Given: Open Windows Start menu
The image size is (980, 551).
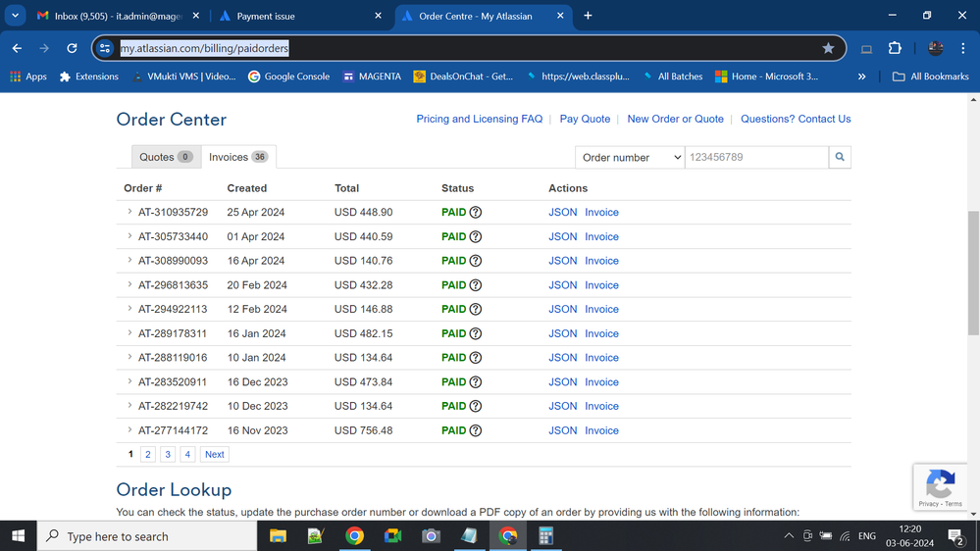Looking at the screenshot, I should [18, 536].
